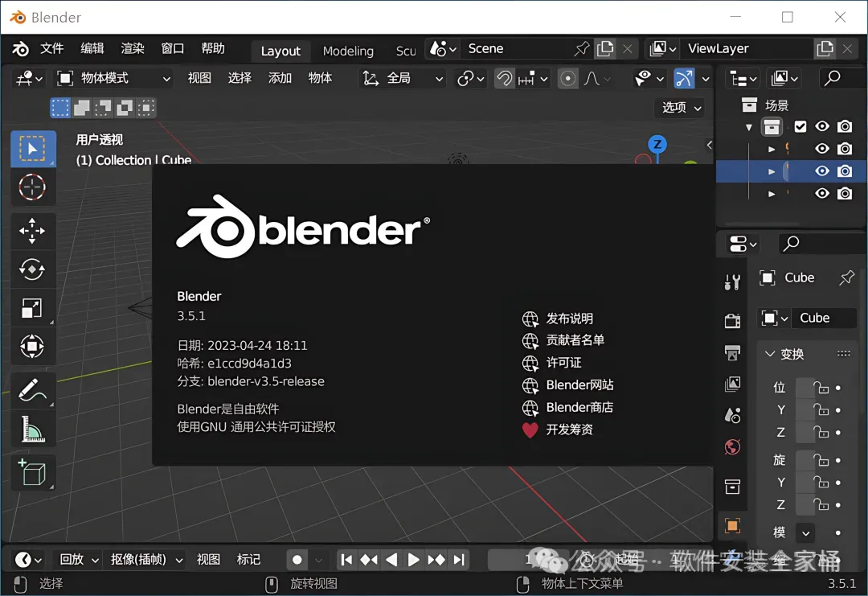Toggle render camera icon on highlighted row
The height and width of the screenshot is (596, 868).
(844, 171)
